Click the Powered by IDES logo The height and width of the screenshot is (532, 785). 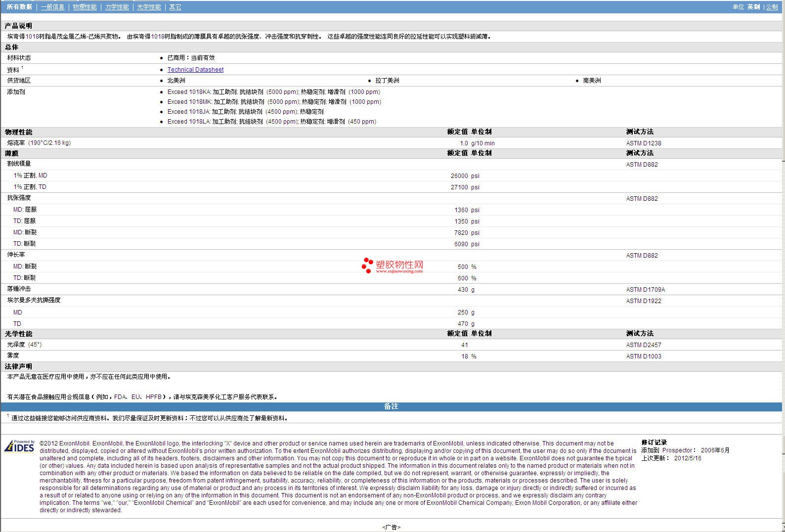[19, 446]
